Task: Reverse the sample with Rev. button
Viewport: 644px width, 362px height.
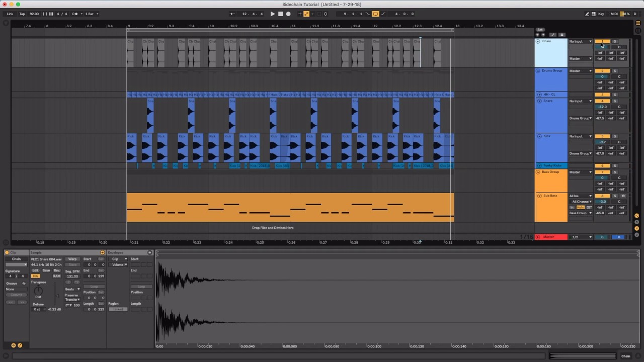Action: pyautogui.click(x=57, y=270)
